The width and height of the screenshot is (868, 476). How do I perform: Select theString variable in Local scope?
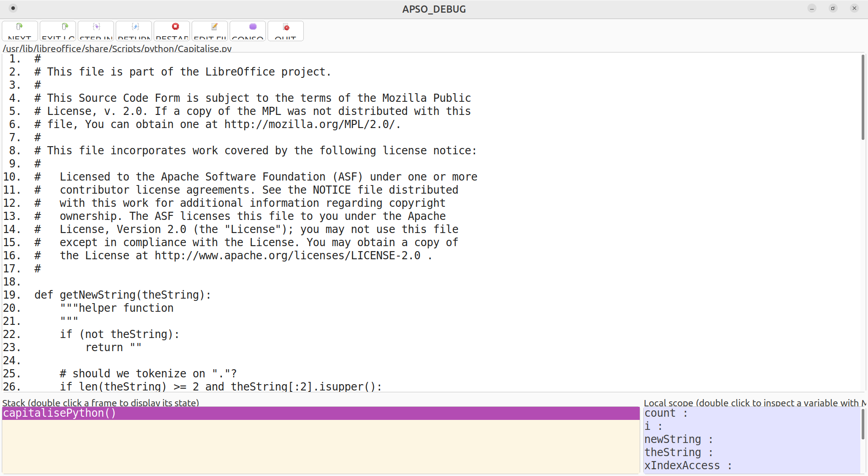673,452
